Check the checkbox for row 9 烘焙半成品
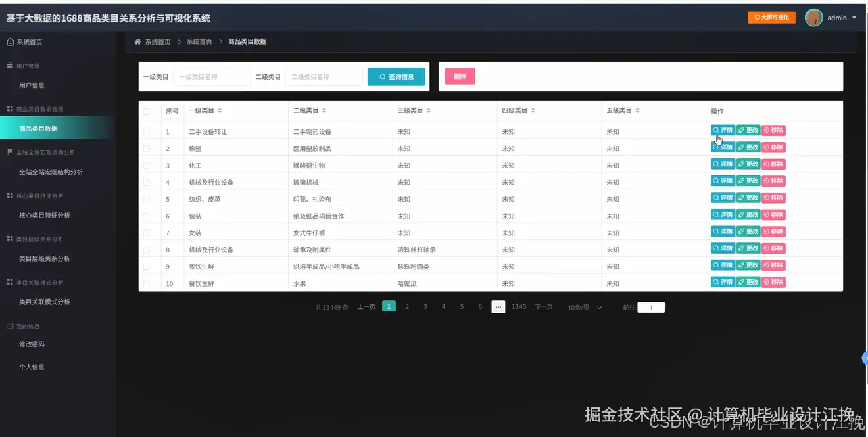868x437 pixels. [147, 267]
